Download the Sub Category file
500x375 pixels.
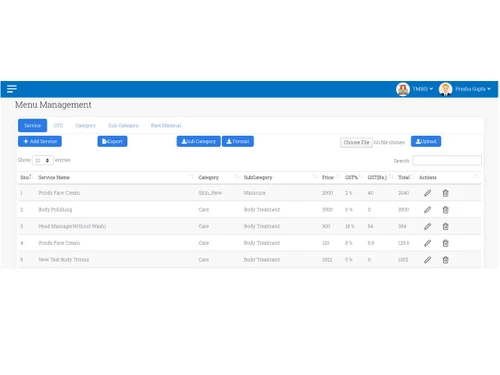click(198, 141)
